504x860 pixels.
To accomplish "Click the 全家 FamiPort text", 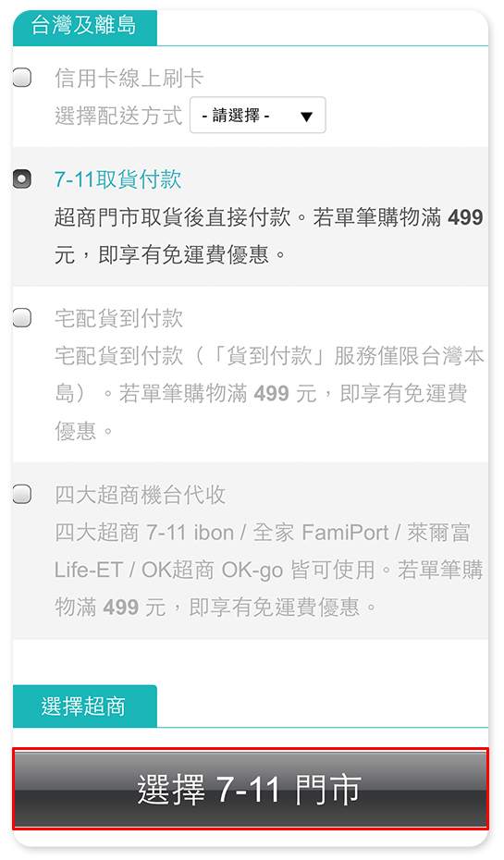I will pos(321,533).
